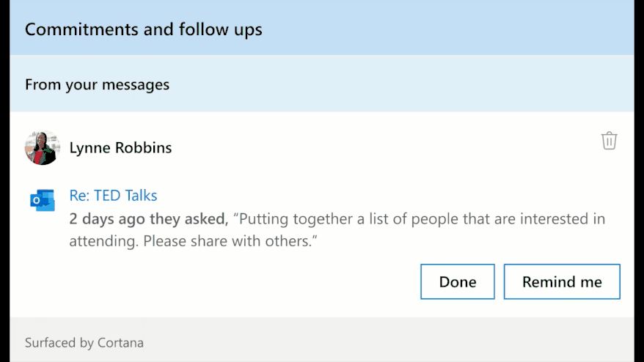Image resolution: width=644 pixels, height=362 pixels.
Task: Open Lynne Robbins' profile picture
Action: pos(43,148)
